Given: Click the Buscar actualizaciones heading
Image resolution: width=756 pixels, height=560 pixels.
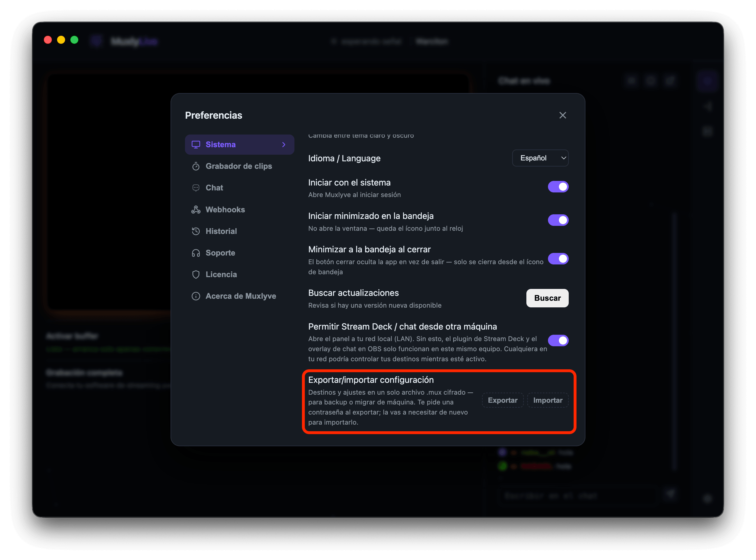Looking at the screenshot, I should pos(354,293).
